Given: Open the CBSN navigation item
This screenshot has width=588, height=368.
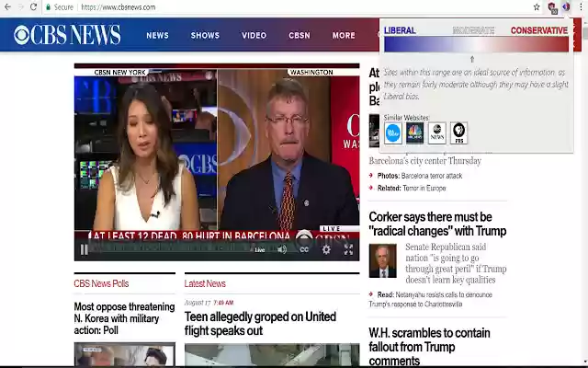Looking at the screenshot, I should click(300, 35).
